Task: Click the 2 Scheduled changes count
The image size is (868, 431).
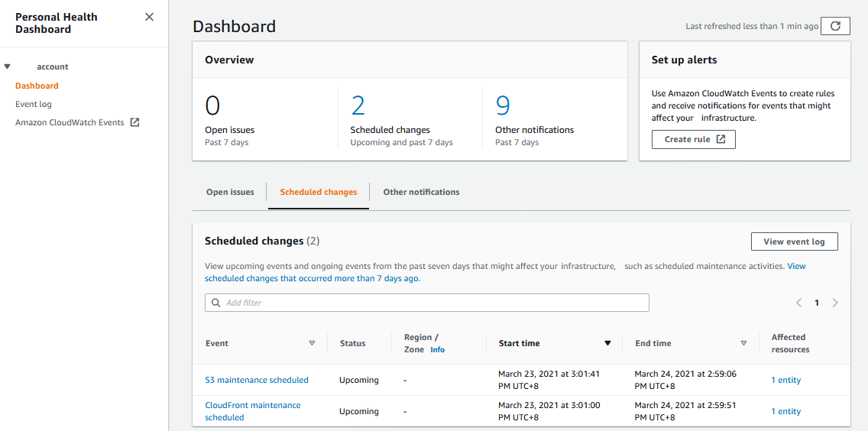Action: pyautogui.click(x=358, y=105)
